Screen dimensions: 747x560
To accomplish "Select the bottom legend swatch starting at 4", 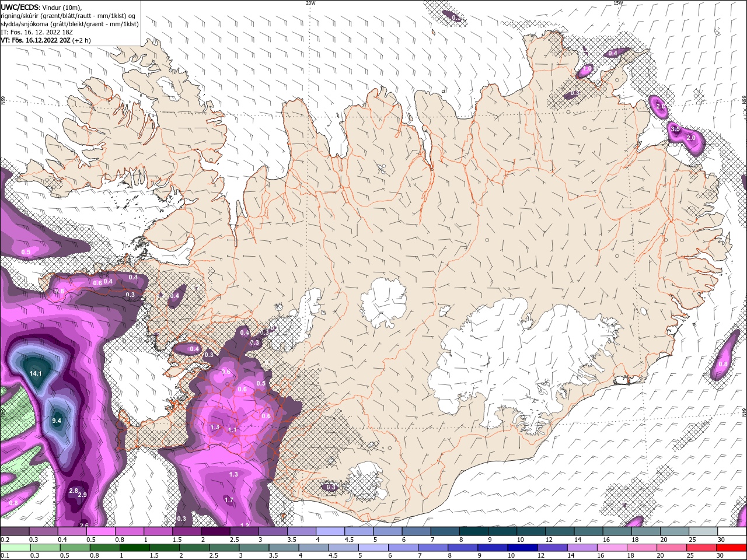I will point(313,548).
